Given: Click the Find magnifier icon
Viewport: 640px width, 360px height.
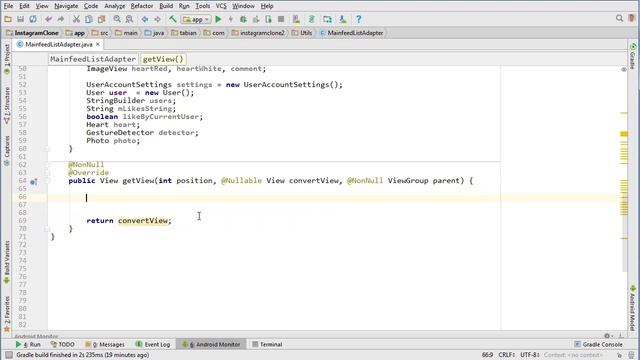Looking at the screenshot, I should 117,19.
